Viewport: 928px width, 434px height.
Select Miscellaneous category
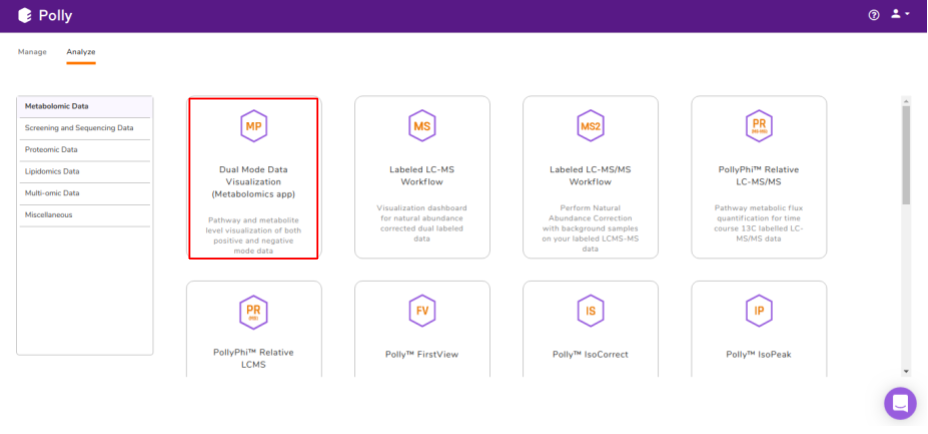85,215
